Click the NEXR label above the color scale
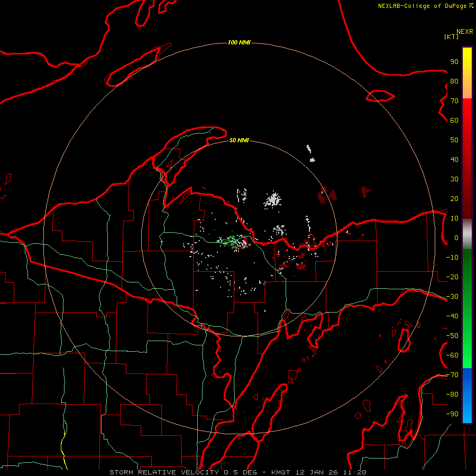 (x=465, y=32)
